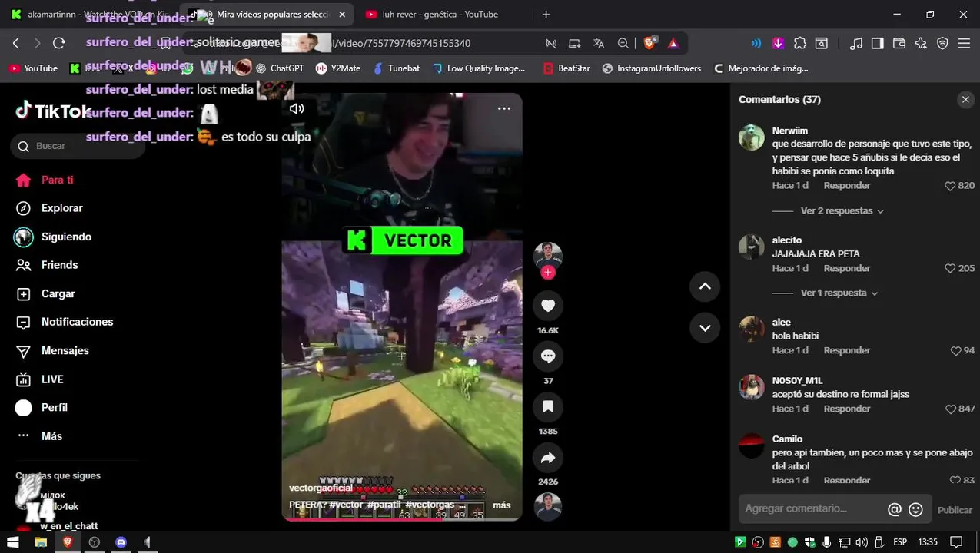The height and width of the screenshot is (553, 980).
Task: Open Discord from the taskbar
Action: [x=121, y=542]
